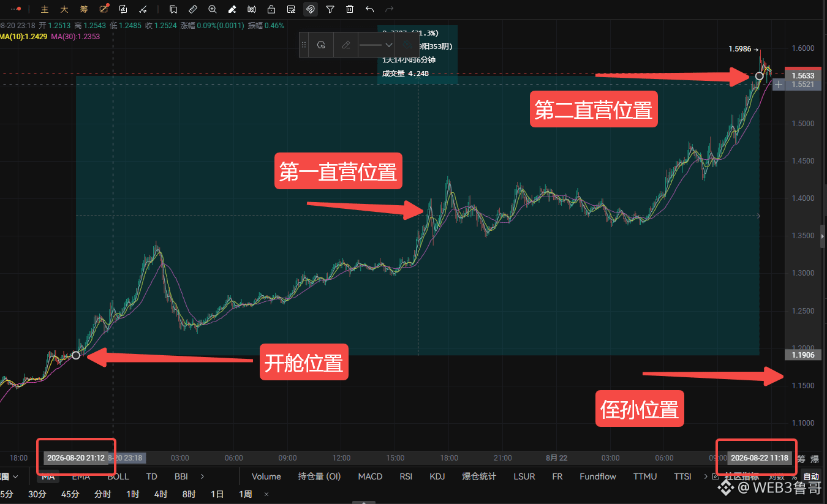Click the restore-style icon in floating toolbar
827x504 pixels.
pyautogui.click(x=321, y=45)
